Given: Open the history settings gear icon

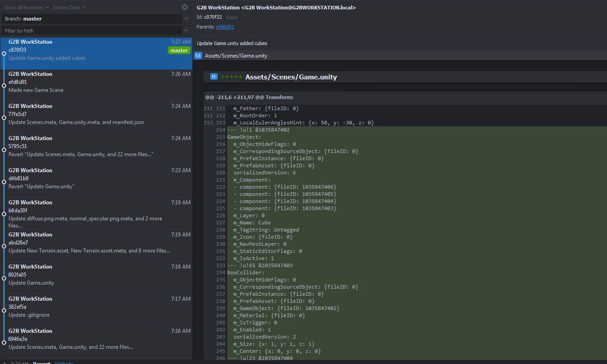Looking at the screenshot, I should 184,7.
